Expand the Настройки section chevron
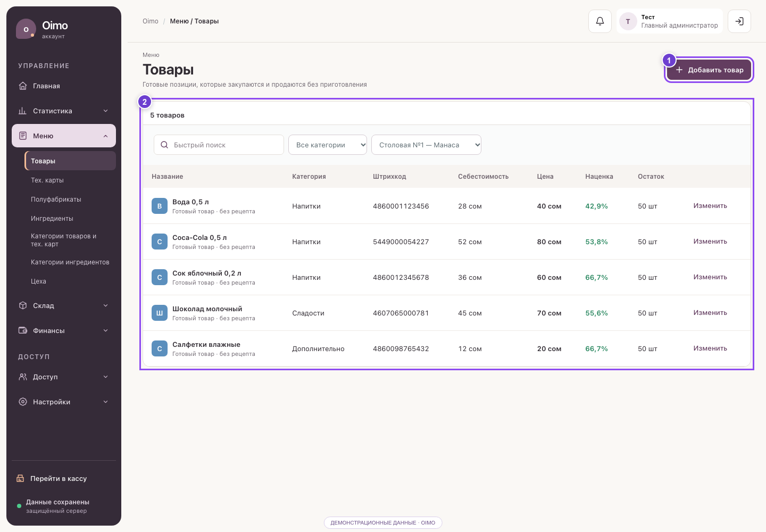The image size is (766, 532). tap(105, 402)
